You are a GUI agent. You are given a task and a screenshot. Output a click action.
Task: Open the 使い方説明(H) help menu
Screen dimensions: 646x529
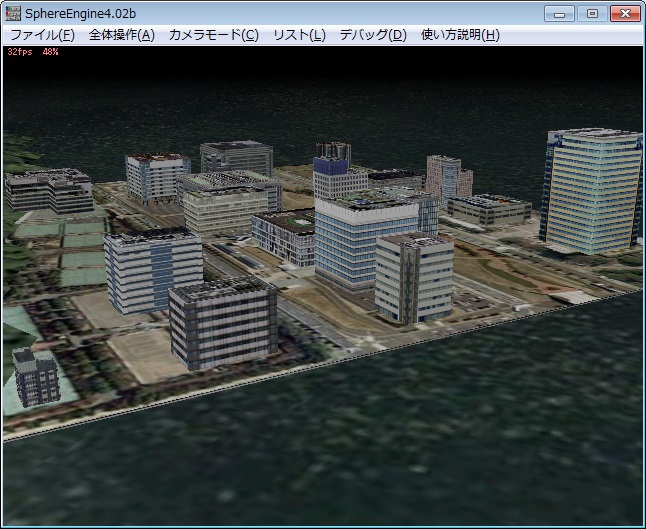pyautogui.click(x=460, y=34)
